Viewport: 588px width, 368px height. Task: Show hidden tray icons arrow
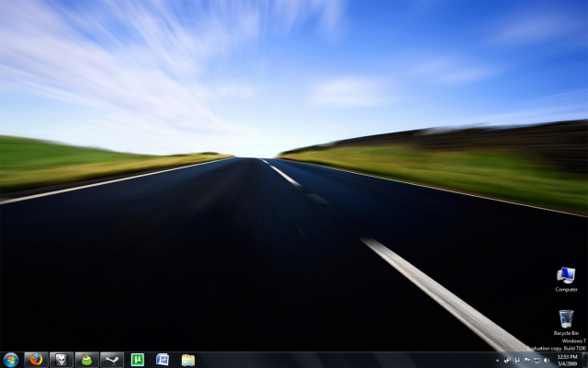tap(498, 361)
